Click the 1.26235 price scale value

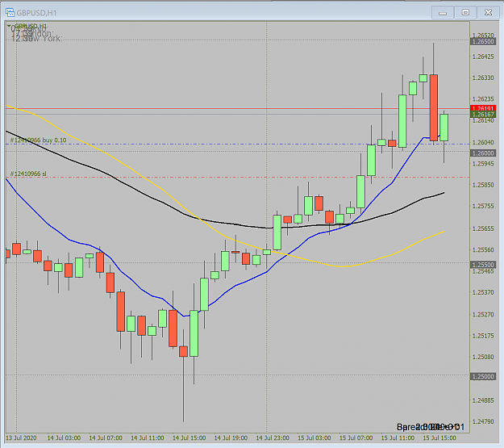(483, 99)
